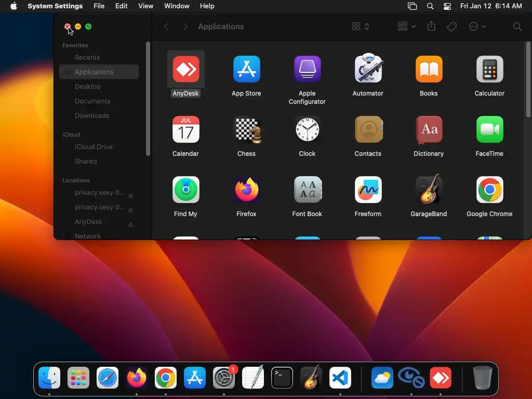Select the Freeform app icon
Screen dimensions: 532x399
368,190
